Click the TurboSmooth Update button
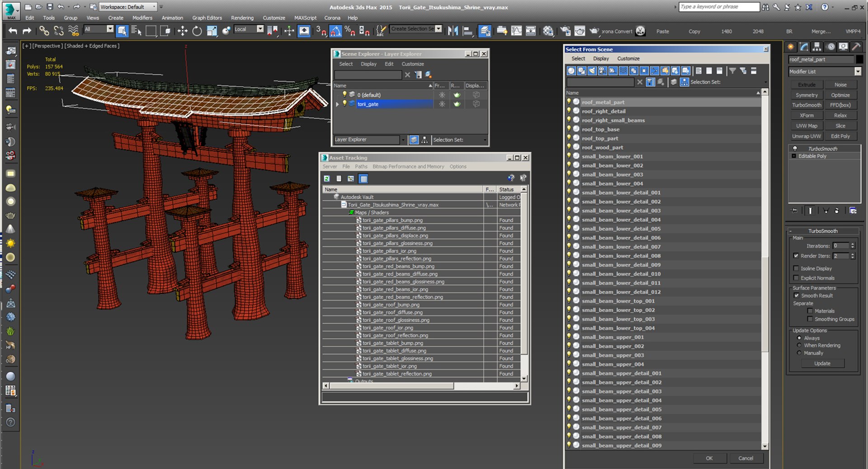868x469 pixels. click(x=822, y=363)
